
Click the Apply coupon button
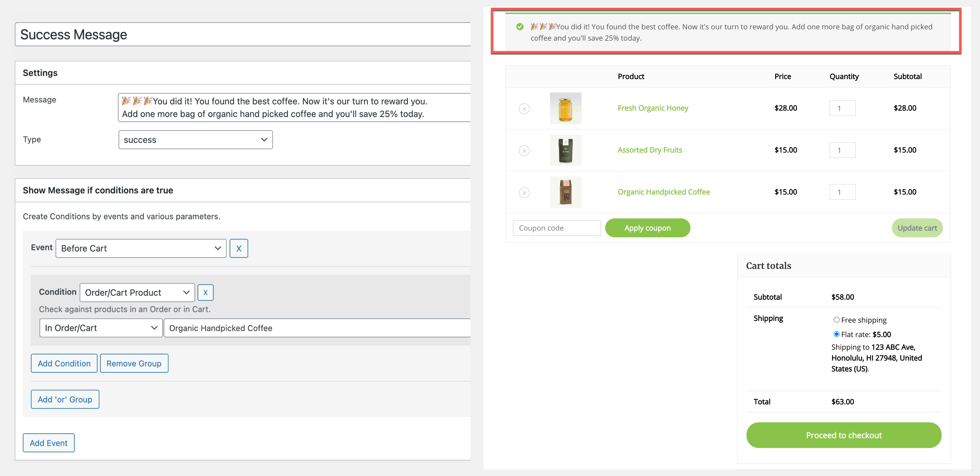[x=647, y=228]
